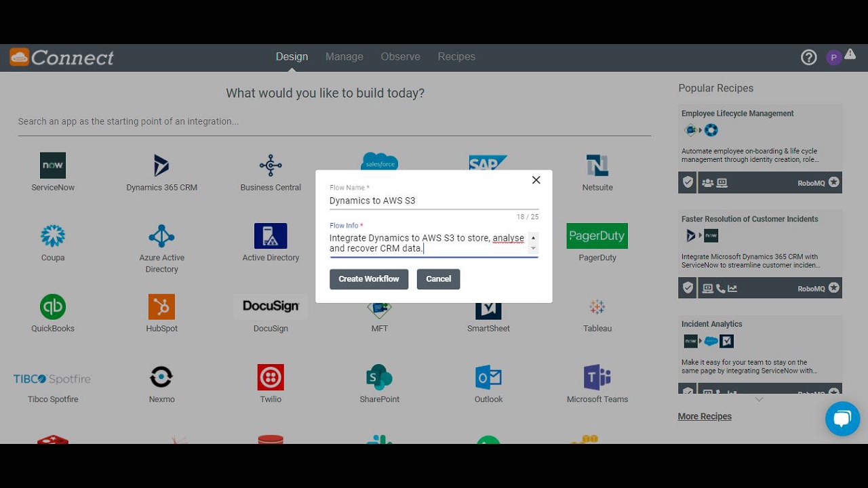Focus the Flow Name input field

(x=434, y=201)
